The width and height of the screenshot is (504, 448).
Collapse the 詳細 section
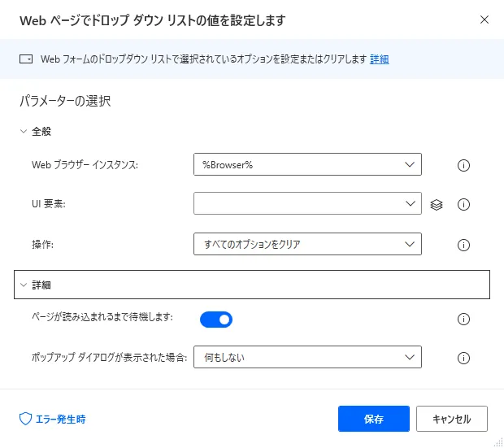point(24,285)
